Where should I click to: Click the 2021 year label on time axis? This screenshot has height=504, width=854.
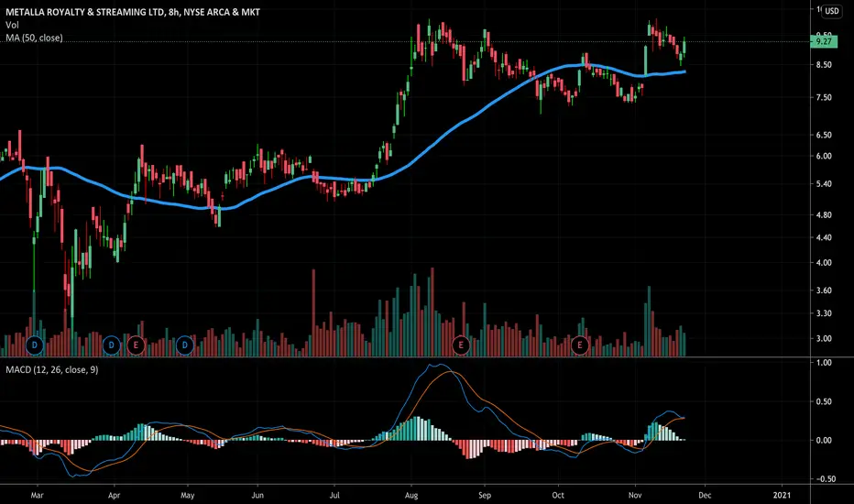[x=783, y=495]
